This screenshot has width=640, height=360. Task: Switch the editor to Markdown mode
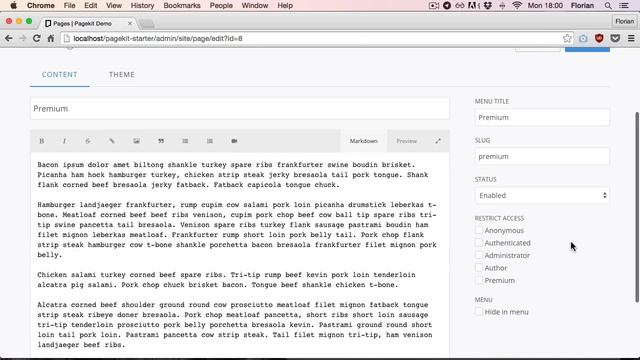pyautogui.click(x=363, y=141)
